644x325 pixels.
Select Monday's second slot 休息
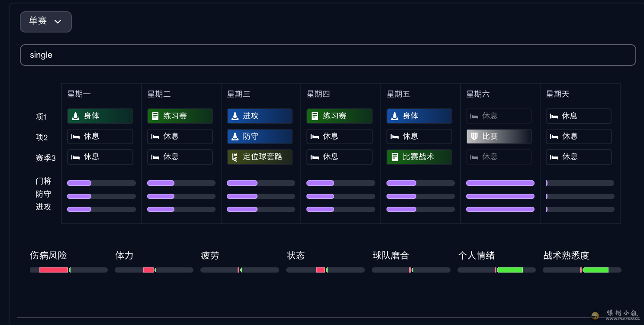(x=100, y=136)
